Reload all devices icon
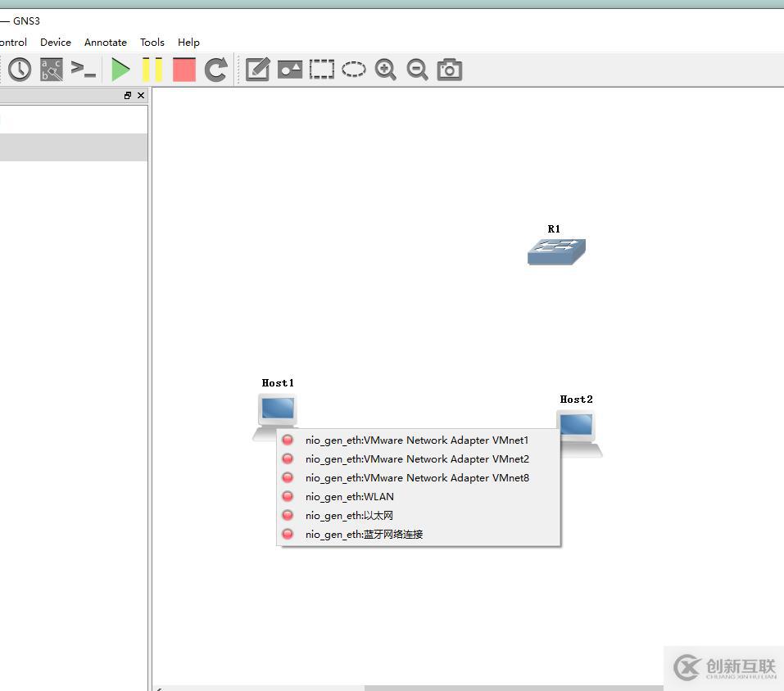The image size is (784, 691). point(216,70)
